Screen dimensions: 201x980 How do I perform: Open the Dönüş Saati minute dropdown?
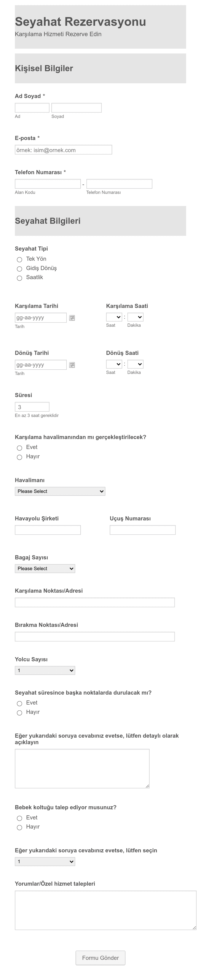[135, 364]
